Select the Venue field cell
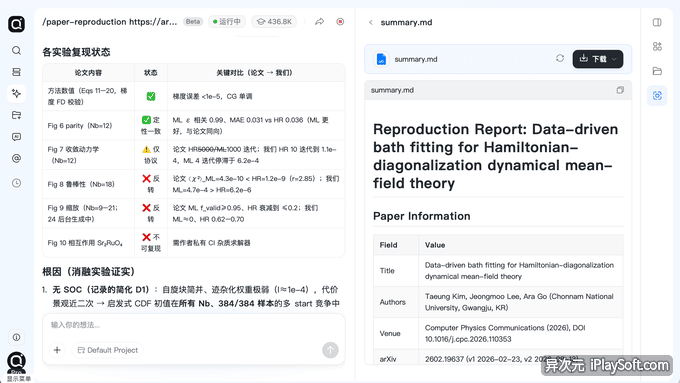680x383 pixels. 396,333
